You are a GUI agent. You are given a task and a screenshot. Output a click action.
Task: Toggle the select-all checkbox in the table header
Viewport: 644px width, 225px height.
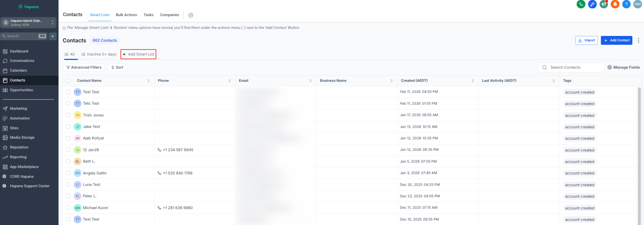(69, 81)
